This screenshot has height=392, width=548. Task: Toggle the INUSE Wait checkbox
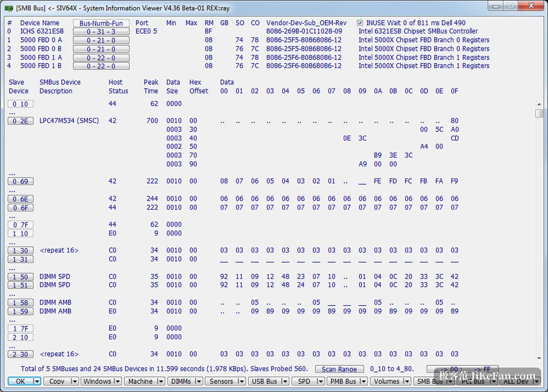360,23
